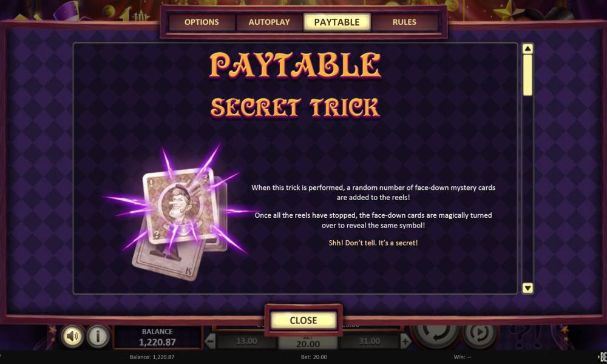Click the Balance 1,220.87 display
The image size is (607, 364).
(157, 337)
